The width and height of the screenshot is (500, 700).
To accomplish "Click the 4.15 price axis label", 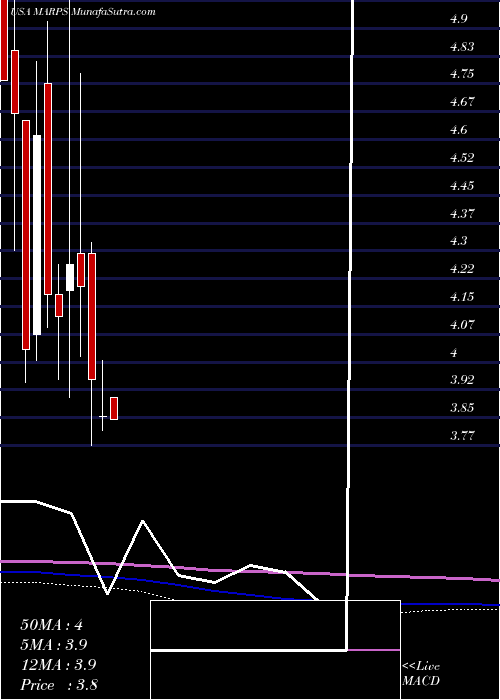I will point(462,296).
